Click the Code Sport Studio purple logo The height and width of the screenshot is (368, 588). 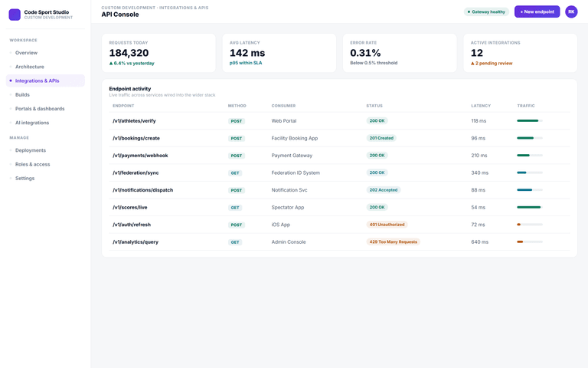click(x=15, y=15)
